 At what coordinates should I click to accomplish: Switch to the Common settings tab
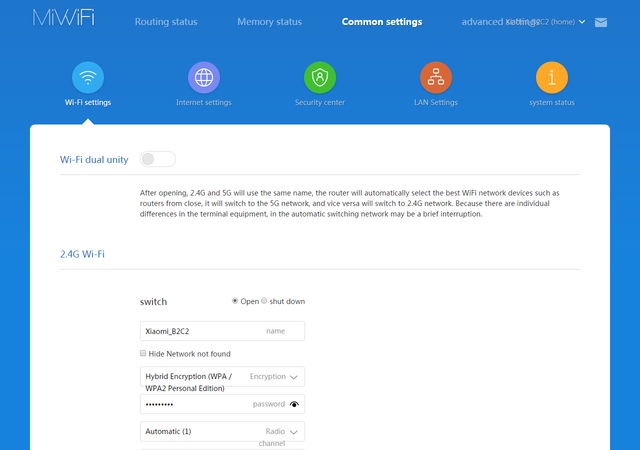tap(382, 22)
